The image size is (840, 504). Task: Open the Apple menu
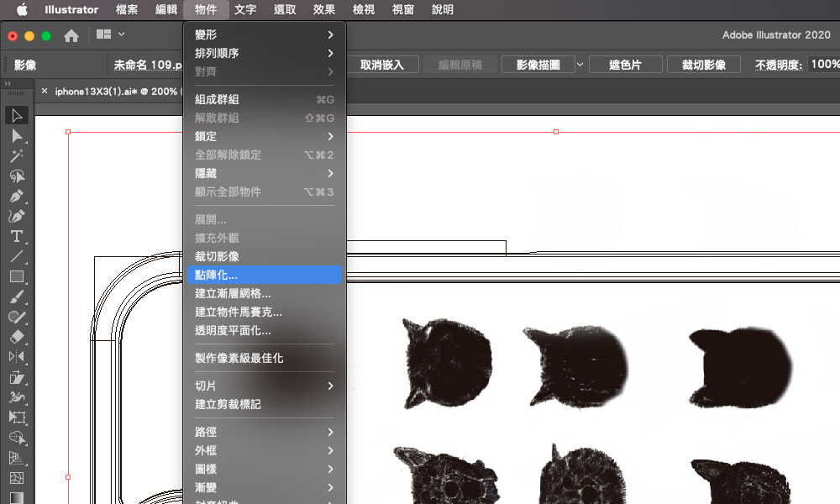click(22, 10)
